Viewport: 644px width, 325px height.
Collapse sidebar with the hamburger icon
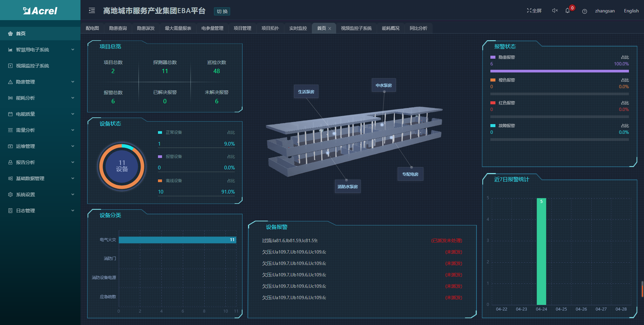click(x=92, y=10)
